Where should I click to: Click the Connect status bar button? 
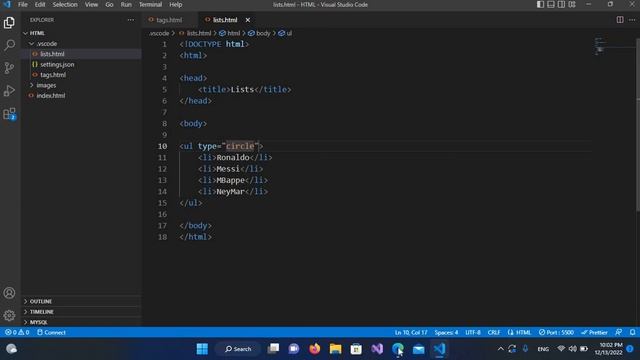pos(51,332)
